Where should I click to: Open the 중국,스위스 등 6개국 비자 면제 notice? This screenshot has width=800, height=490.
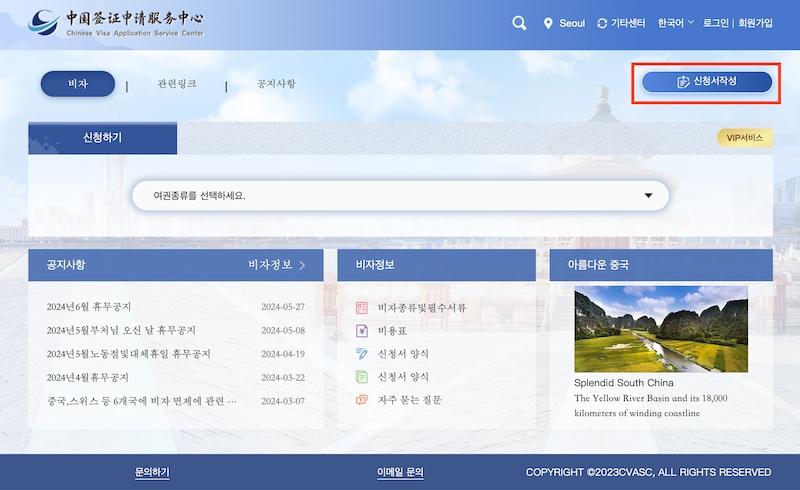tap(142, 401)
